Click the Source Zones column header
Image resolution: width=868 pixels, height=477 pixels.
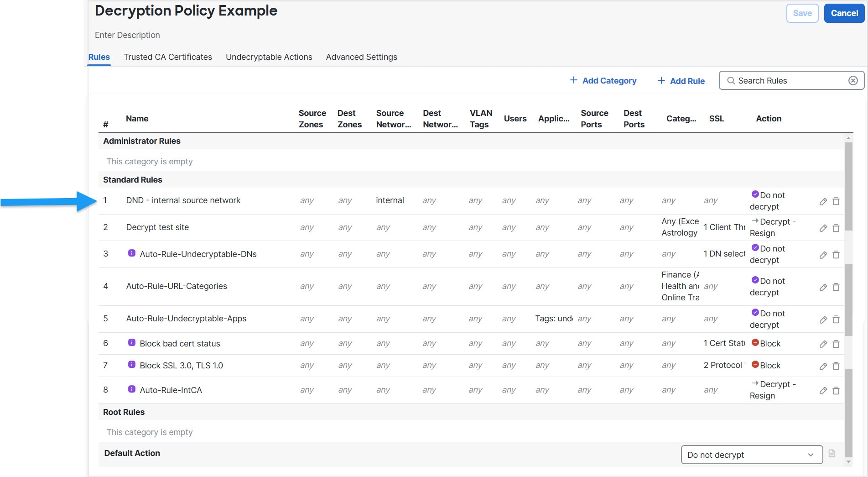point(312,119)
